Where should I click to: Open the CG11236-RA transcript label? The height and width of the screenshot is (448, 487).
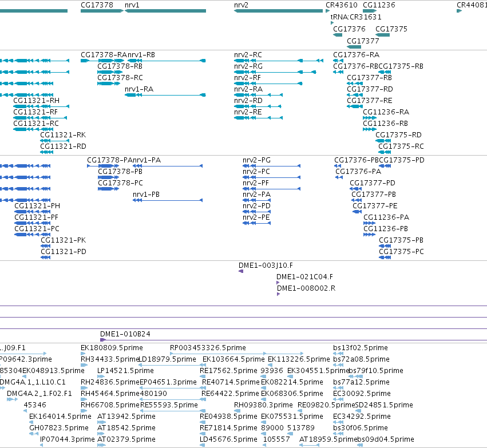tap(386, 112)
